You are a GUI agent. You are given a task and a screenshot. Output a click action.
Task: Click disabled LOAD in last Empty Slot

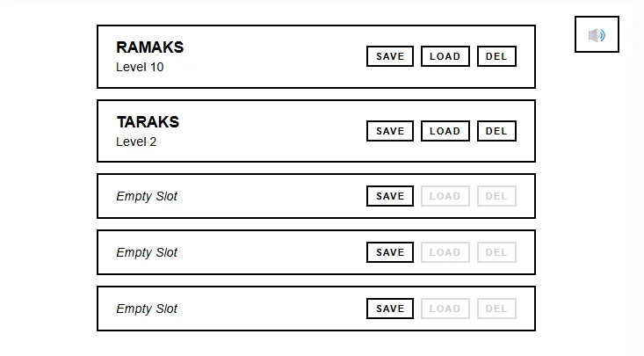pos(445,309)
